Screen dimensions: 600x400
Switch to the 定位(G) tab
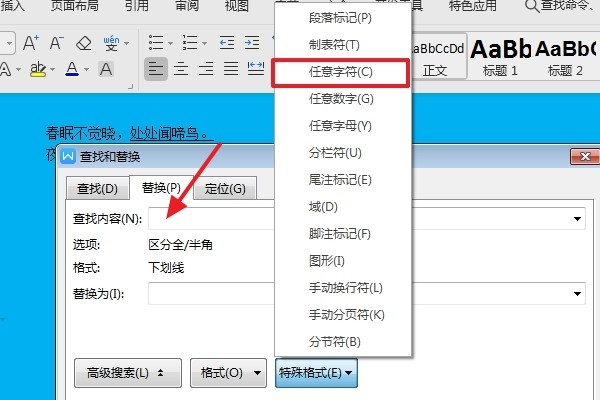[x=225, y=189]
